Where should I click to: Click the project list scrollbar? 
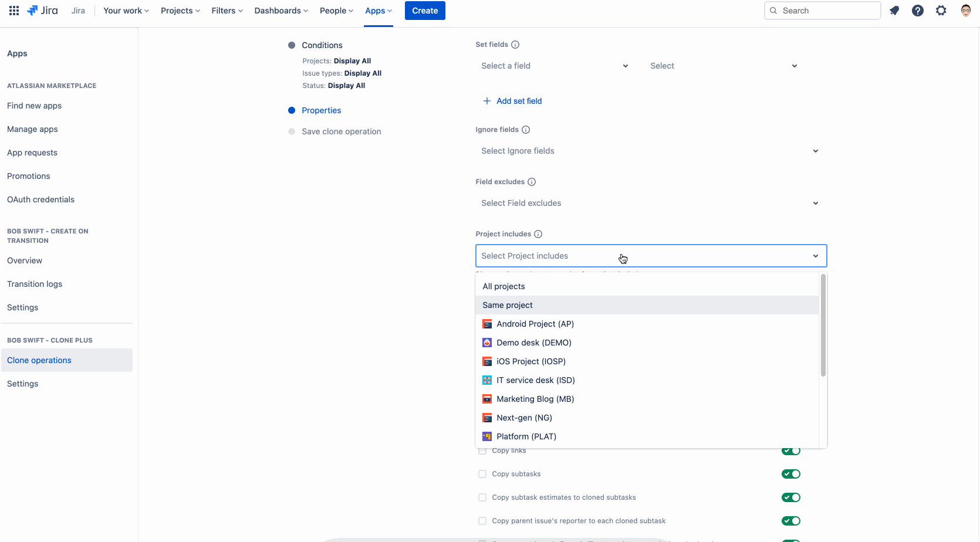tap(823, 326)
